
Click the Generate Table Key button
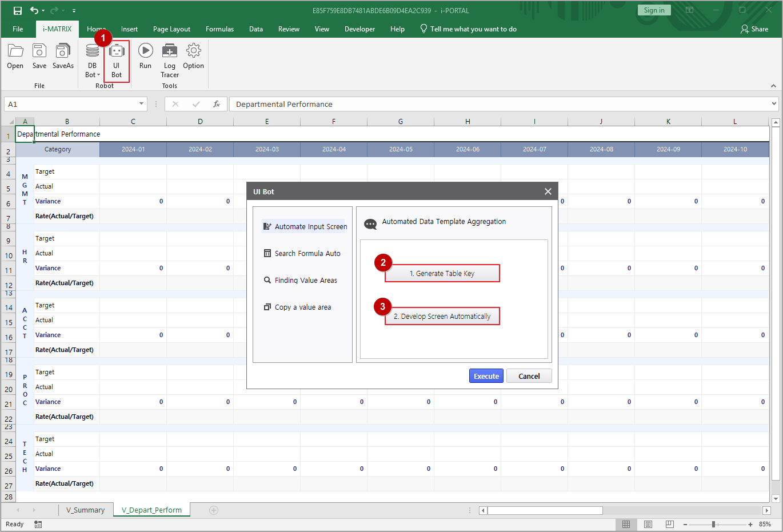442,273
